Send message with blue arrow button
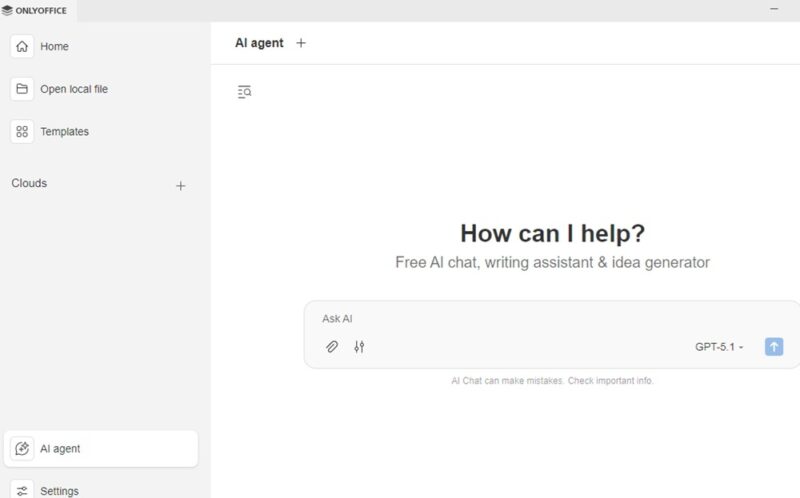 click(774, 347)
